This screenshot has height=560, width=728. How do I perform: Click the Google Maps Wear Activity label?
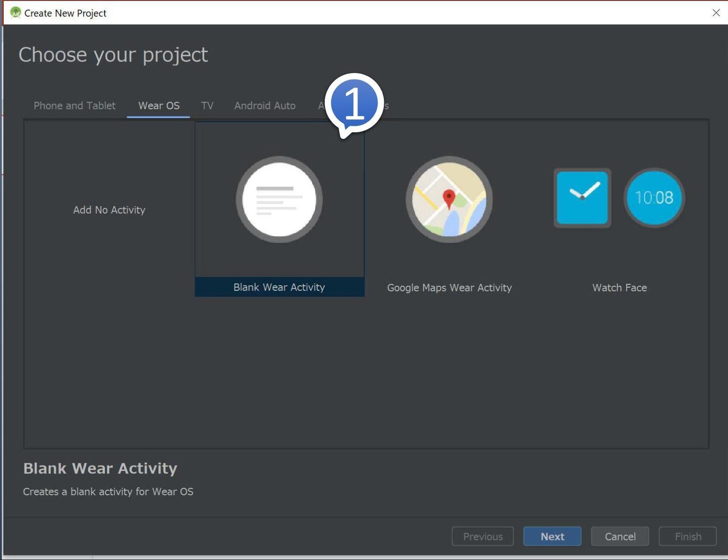(x=450, y=288)
